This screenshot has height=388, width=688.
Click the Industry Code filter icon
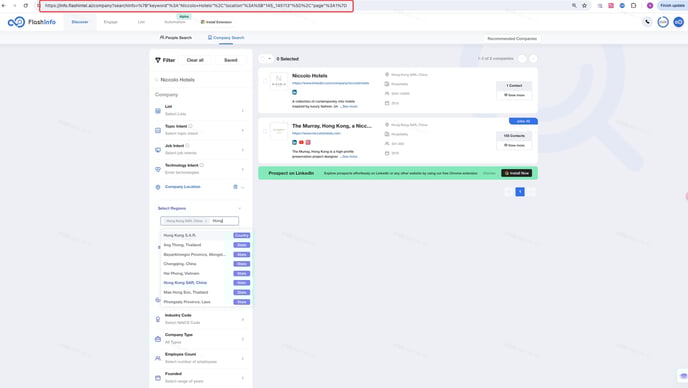(x=158, y=319)
